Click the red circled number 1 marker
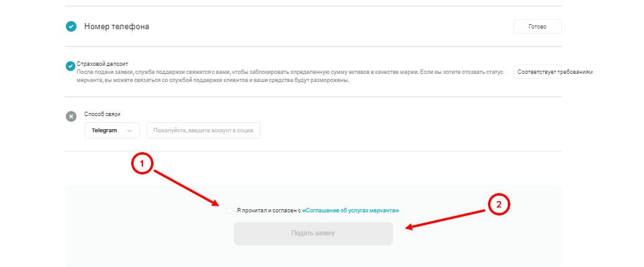Viewport: 644px width, 267px height. (x=142, y=164)
